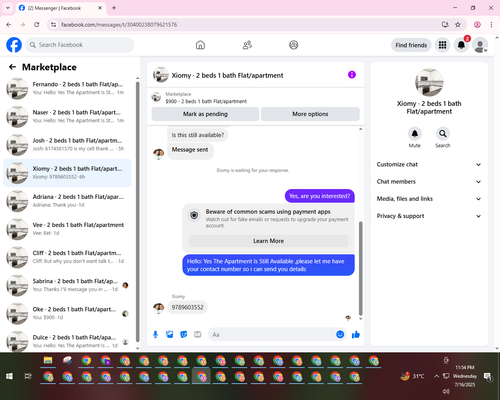Viewport: 500px width, 400px height.
Task: Click the purple conversation info icon
Action: (x=352, y=75)
